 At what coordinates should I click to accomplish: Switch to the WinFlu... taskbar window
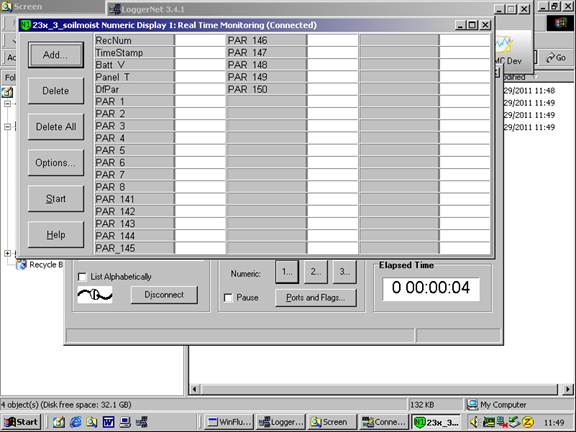click(228, 422)
